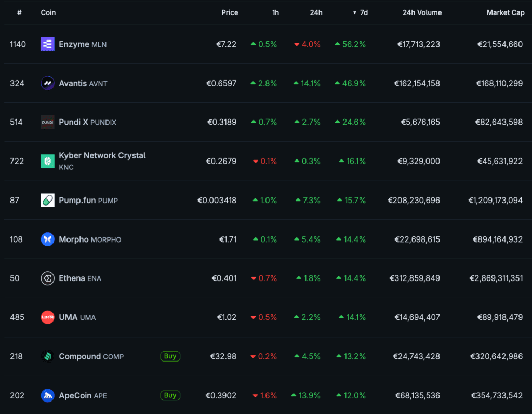Sort by the Price column header
Screen dimensions: 532x414
230,12
